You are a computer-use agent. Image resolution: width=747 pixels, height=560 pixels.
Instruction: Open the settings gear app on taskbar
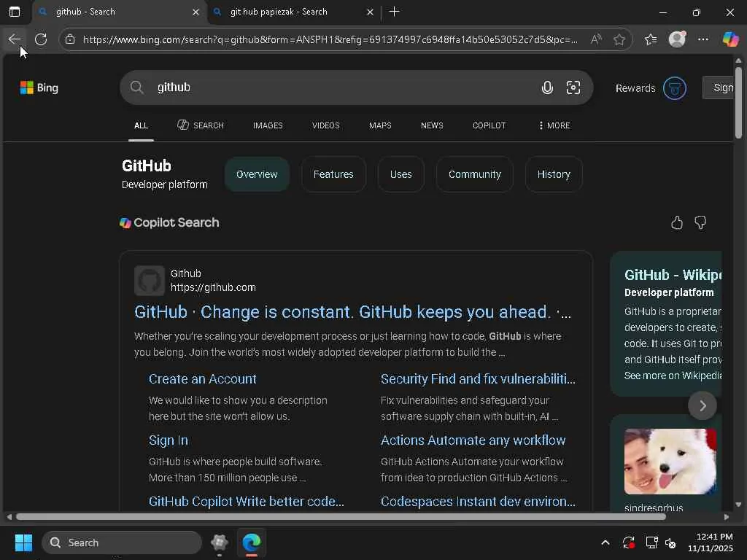point(219,542)
